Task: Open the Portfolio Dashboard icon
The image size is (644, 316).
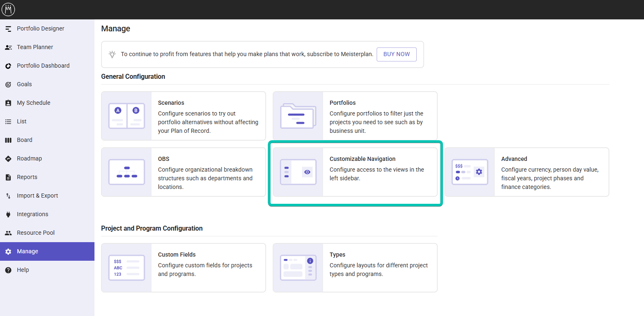Action: (8, 66)
